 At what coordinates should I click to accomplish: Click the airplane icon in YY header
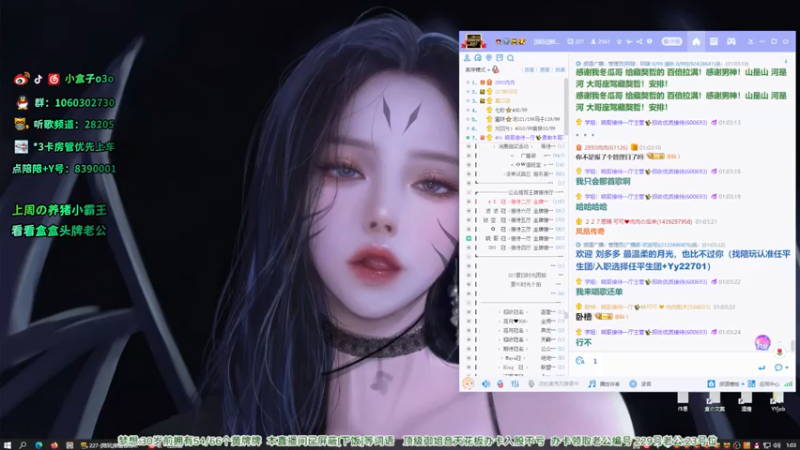[629, 42]
